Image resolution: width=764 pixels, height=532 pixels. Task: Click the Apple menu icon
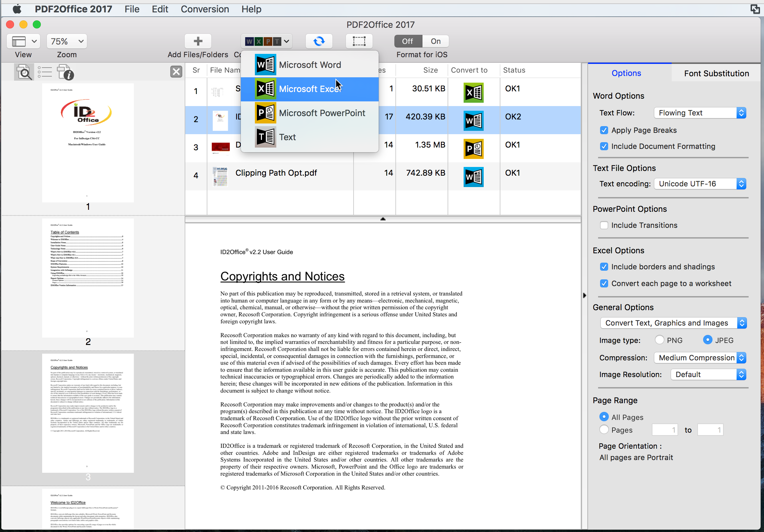(17, 9)
